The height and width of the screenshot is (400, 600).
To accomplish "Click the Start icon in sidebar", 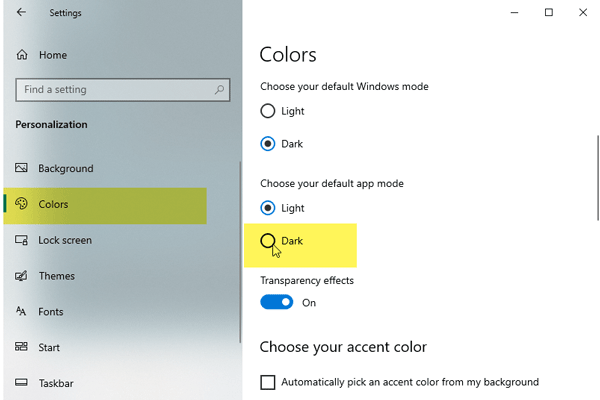I will [22, 347].
